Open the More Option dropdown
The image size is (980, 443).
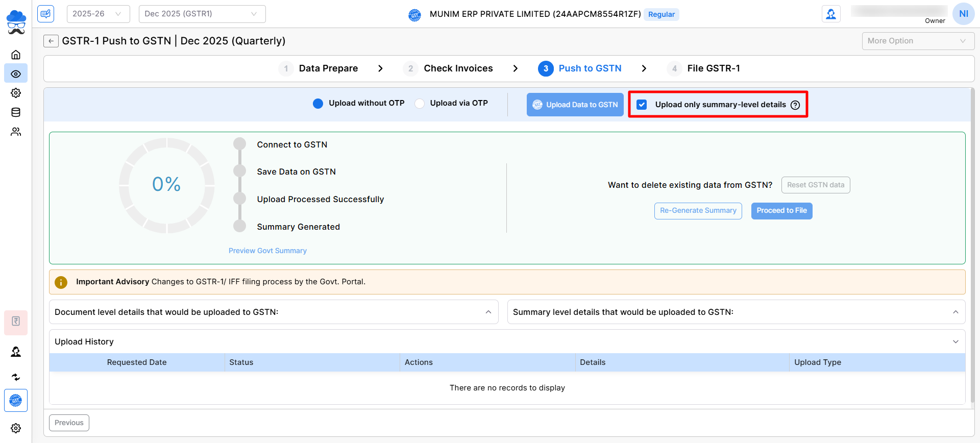coord(917,41)
